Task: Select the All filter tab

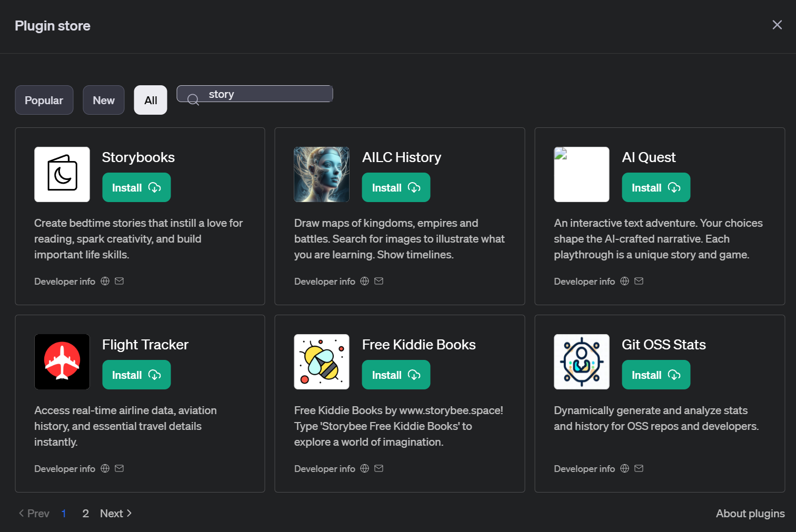Action: pyautogui.click(x=151, y=100)
